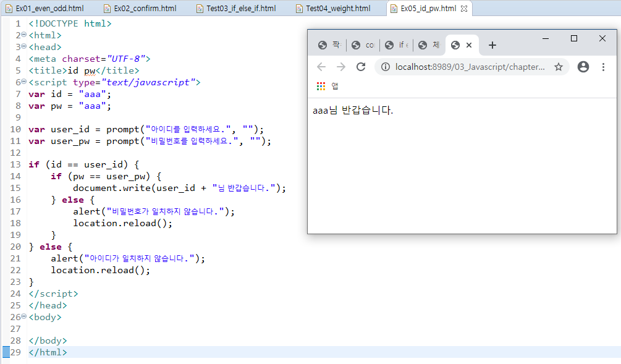The height and width of the screenshot is (364, 621).
Task: Click location.reload() on line 22
Action: pyautogui.click(x=101, y=270)
